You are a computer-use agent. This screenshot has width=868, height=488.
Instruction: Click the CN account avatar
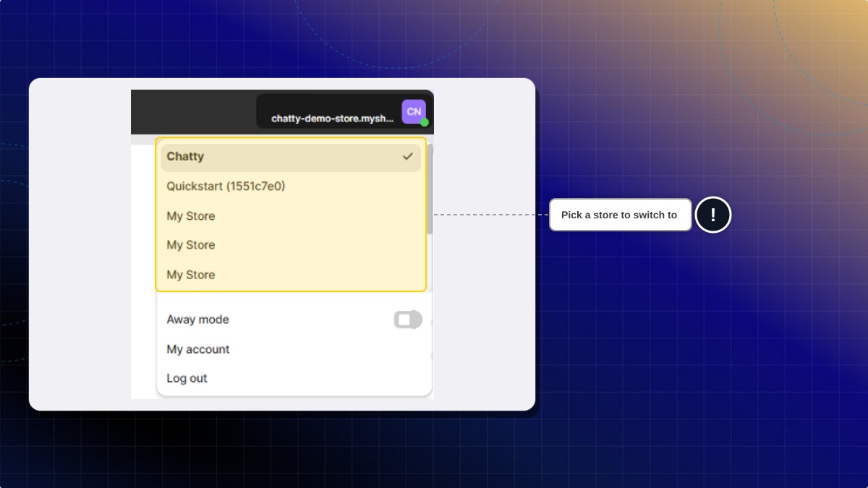point(414,111)
